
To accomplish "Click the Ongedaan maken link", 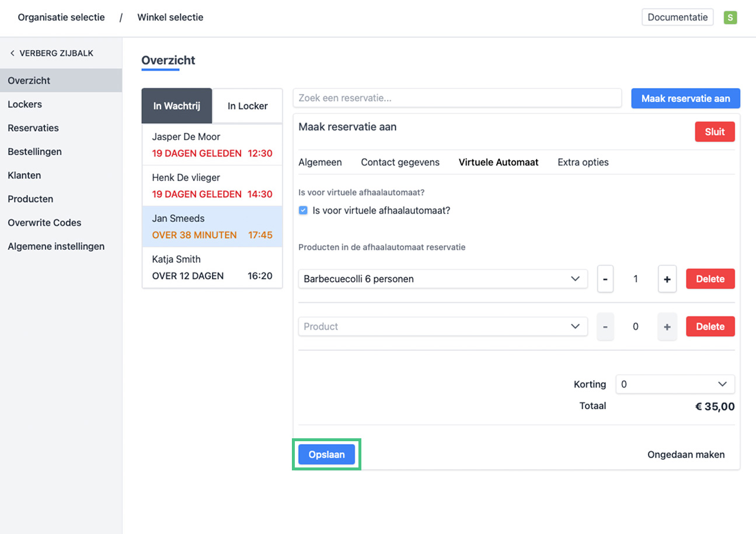I will coord(686,455).
